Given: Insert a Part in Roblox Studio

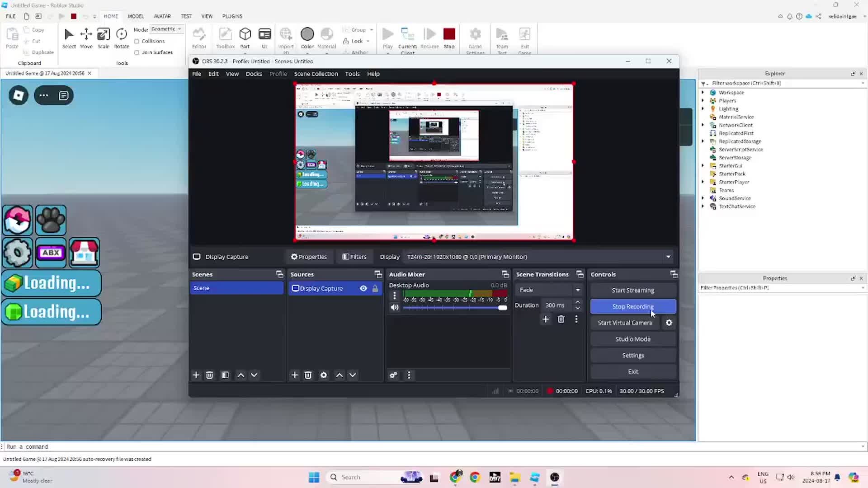Looking at the screenshot, I should pos(245,36).
